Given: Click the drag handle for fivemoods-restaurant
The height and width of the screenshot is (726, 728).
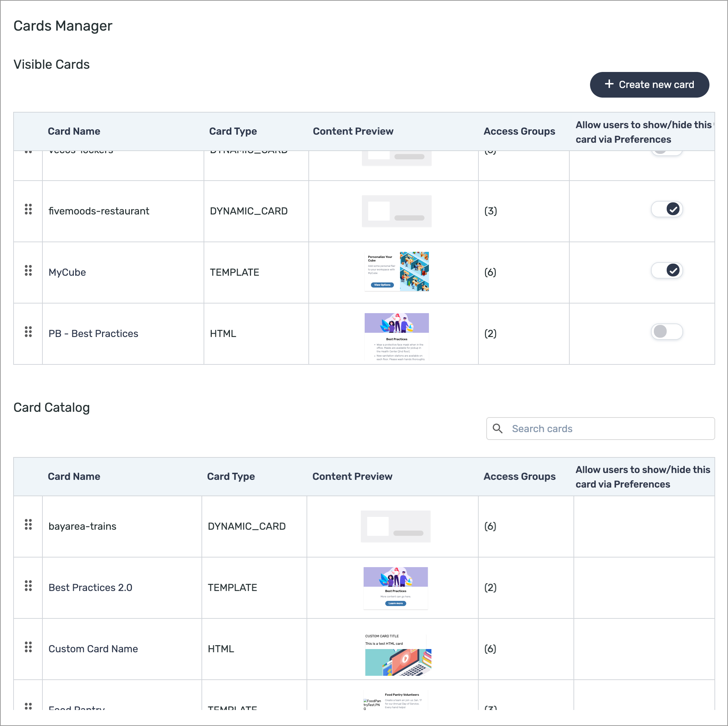Looking at the screenshot, I should tap(28, 209).
